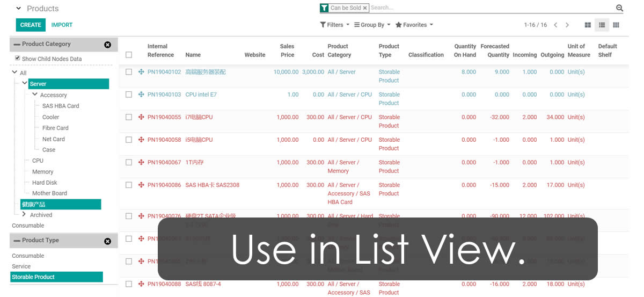Collapse the Accessory tree node

(x=35, y=95)
